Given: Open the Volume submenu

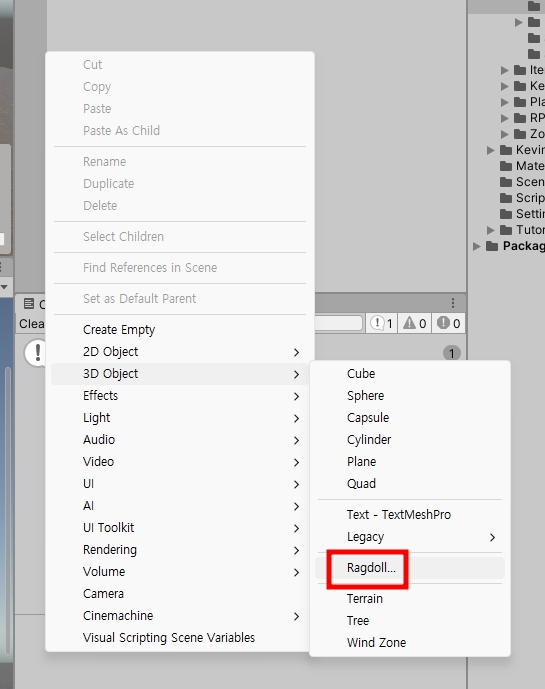Looking at the screenshot, I should pyautogui.click(x=180, y=571).
